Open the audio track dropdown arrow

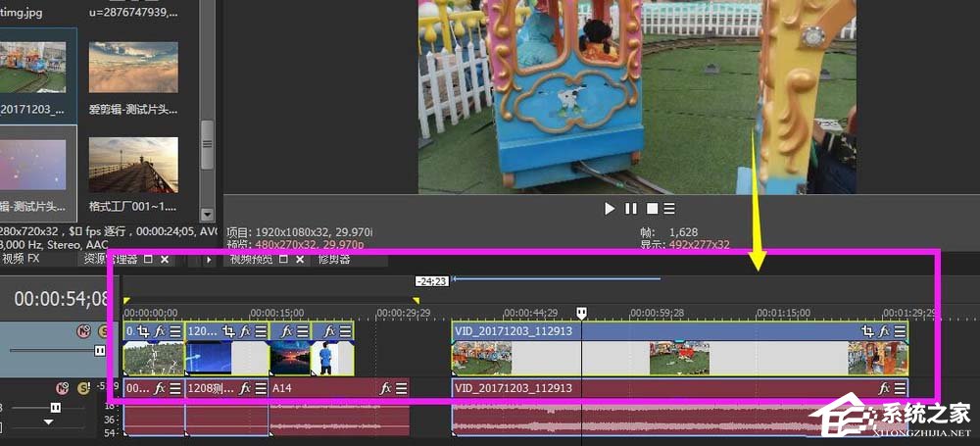coord(49,422)
